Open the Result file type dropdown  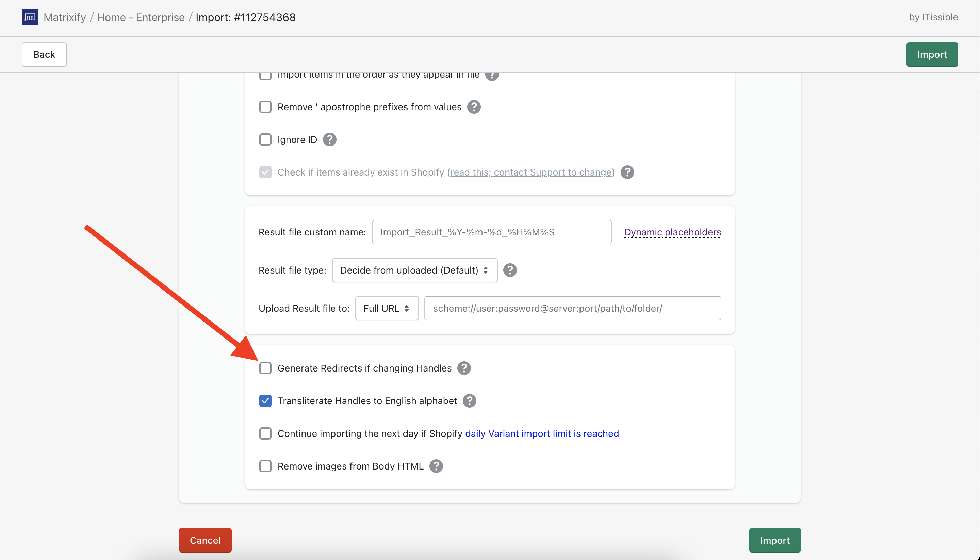(x=414, y=270)
